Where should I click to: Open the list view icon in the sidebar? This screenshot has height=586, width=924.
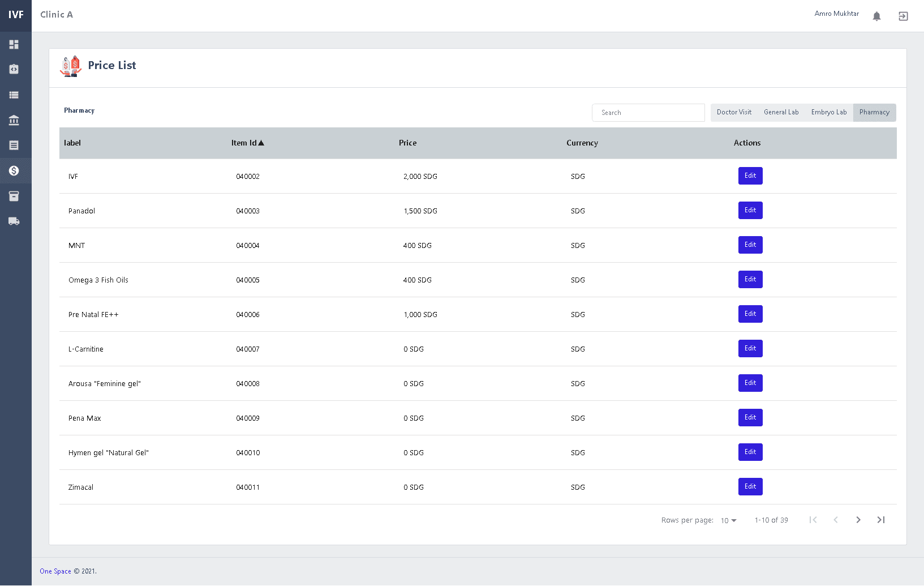coord(14,95)
